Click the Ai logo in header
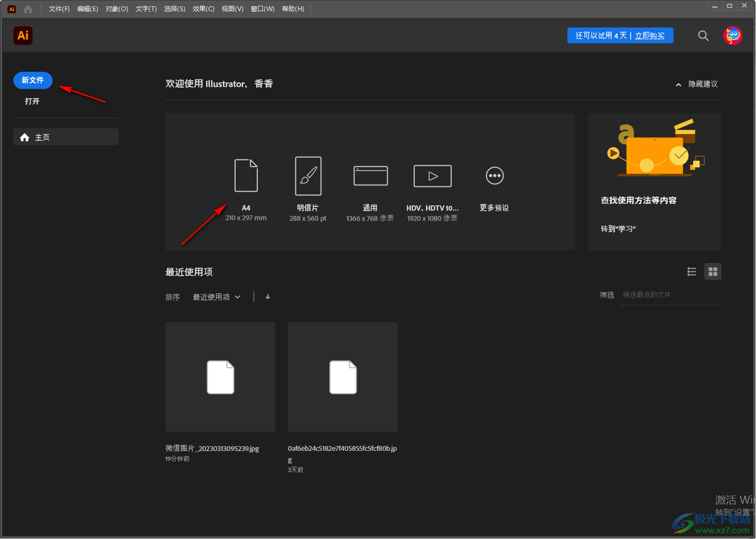Viewport: 756px width, 539px height. (x=23, y=35)
